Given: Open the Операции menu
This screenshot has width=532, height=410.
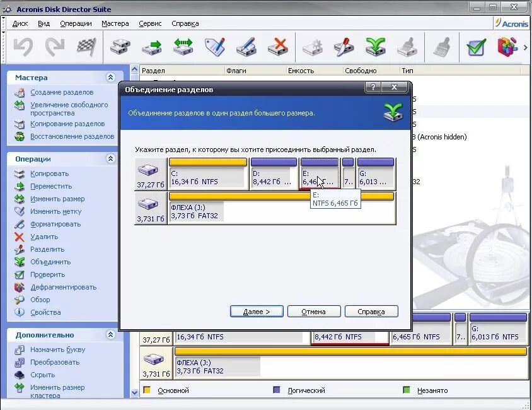Looking at the screenshot, I should (76, 23).
